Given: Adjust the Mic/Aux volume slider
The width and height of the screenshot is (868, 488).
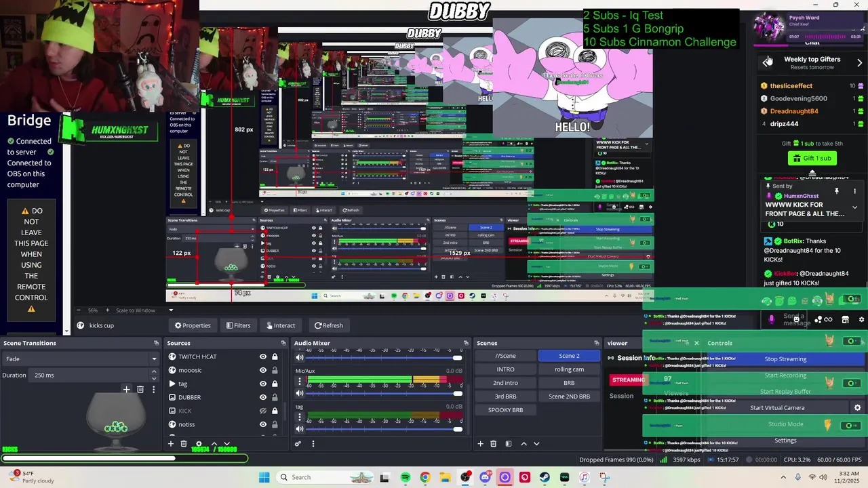Looking at the screenshot, I should 385,393.
